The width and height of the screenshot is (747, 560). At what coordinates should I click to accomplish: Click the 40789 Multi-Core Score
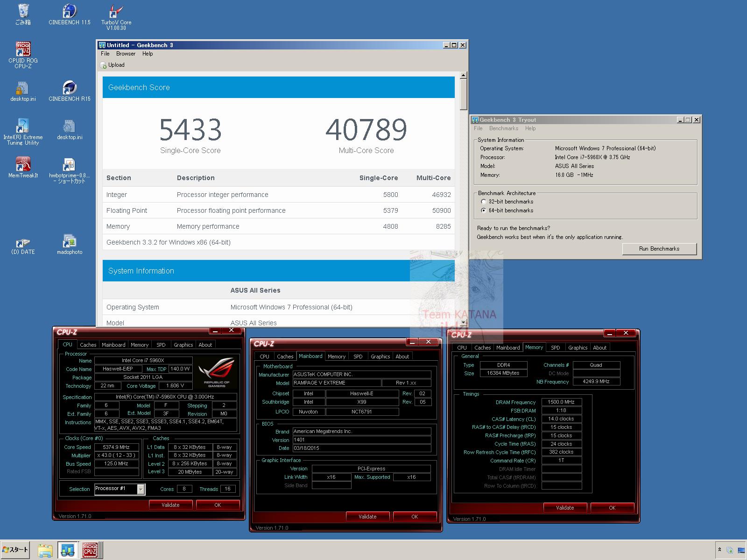click(366, 129)
